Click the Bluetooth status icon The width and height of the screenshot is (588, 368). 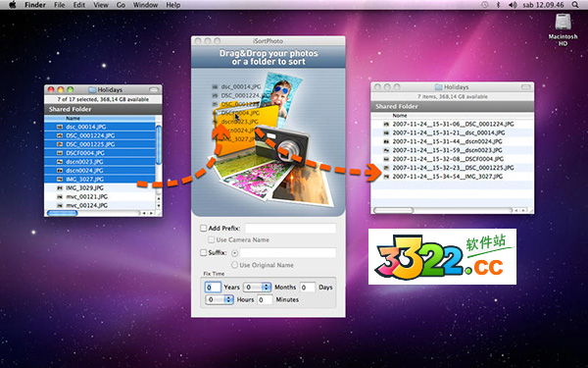point(498,5)
